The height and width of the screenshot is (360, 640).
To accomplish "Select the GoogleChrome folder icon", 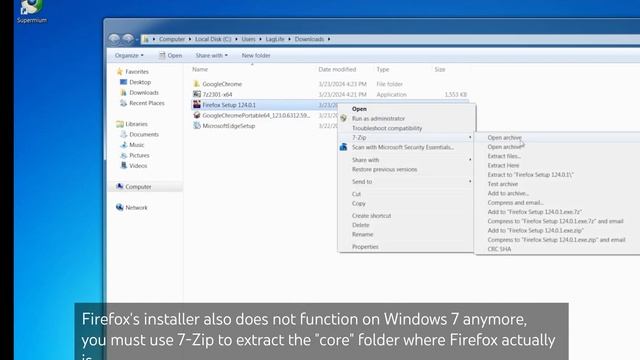I will (x=196, y=84).
